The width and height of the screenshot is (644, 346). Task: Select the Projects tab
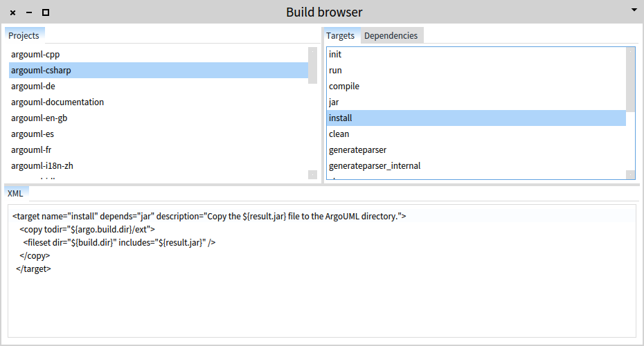(24, 36)
